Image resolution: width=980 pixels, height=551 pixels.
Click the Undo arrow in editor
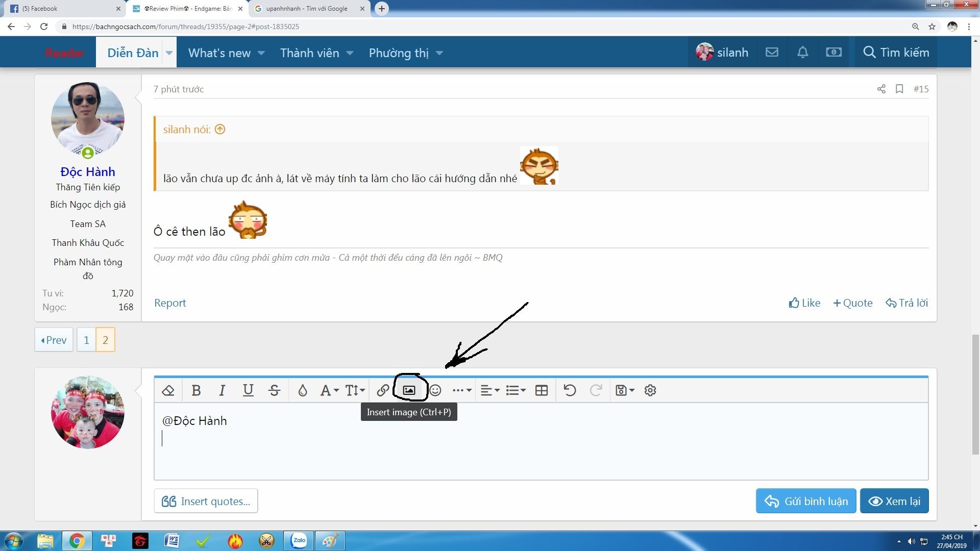click(570, 390)
